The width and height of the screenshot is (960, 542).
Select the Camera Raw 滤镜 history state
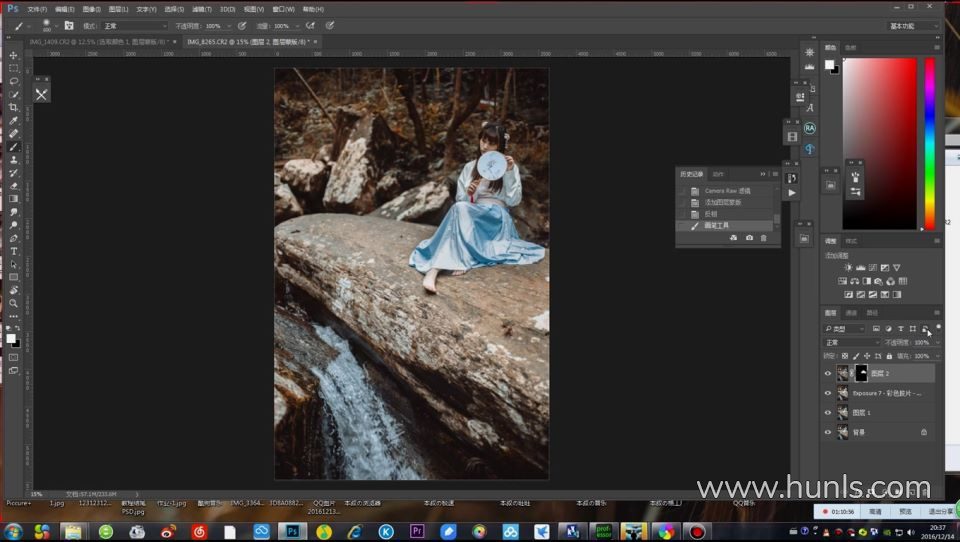(727, 190)
